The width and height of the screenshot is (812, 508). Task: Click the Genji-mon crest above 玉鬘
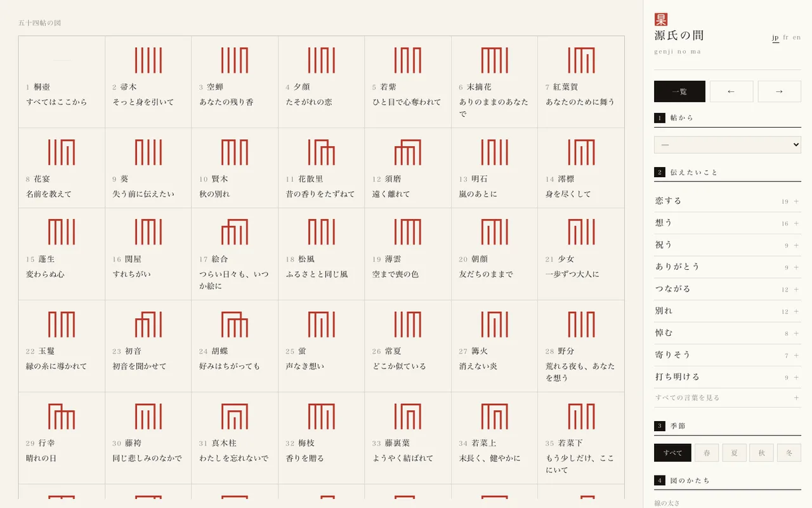(62, 324)
